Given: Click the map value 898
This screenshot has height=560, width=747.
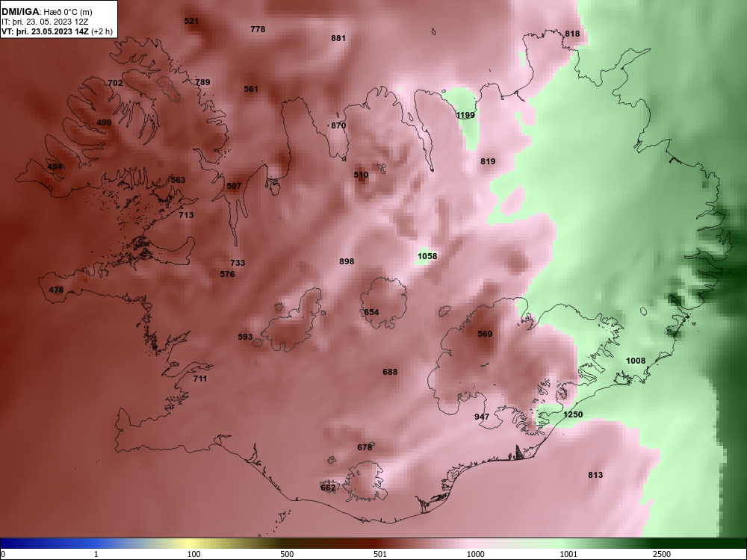Looking at the screenshot, I should click(347, 261).
